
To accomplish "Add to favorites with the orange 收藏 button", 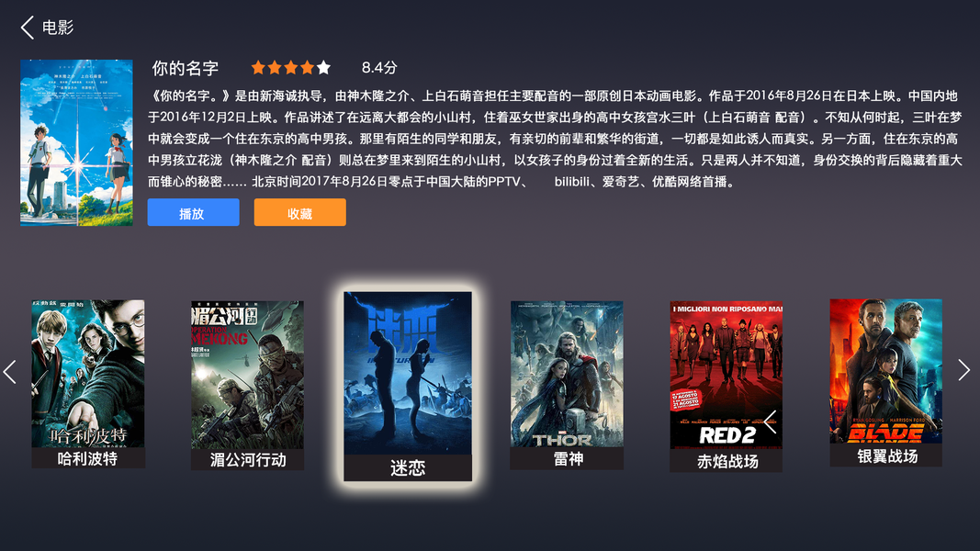I will 300,212.
